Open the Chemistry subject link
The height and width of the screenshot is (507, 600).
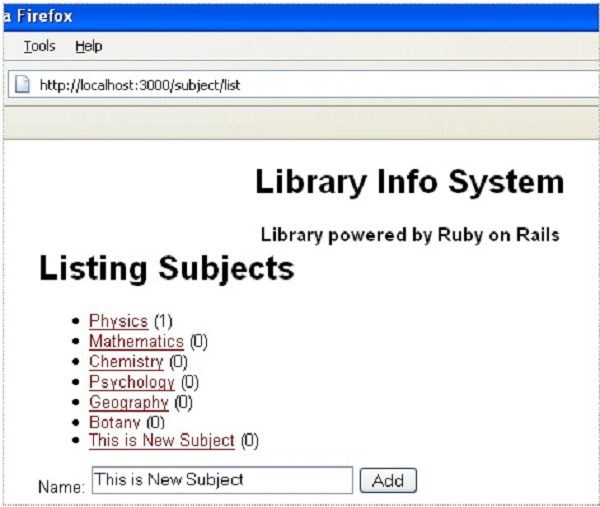pyautogui.click(x=126, y=362)
